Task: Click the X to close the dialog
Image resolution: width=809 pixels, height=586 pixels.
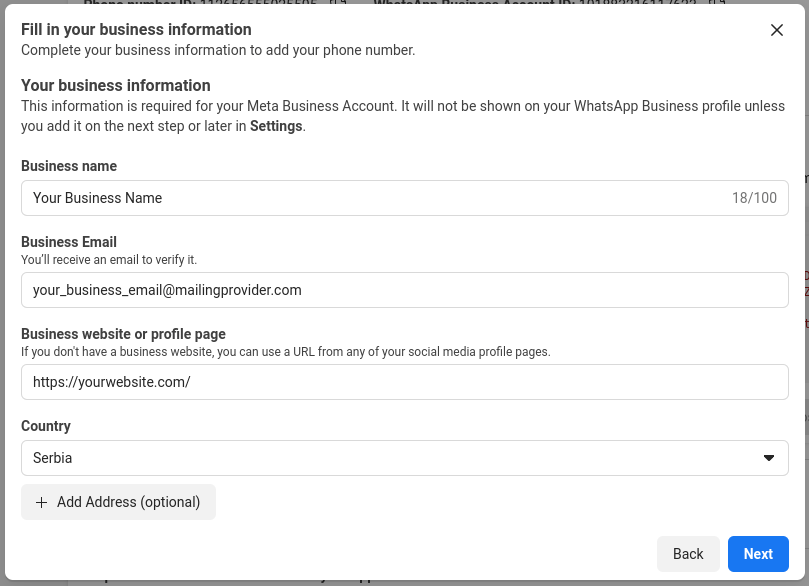Action: pos(777,30)
